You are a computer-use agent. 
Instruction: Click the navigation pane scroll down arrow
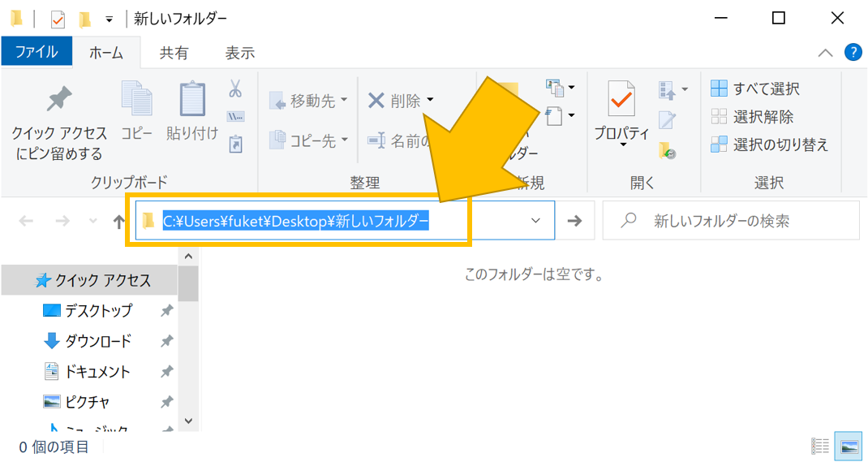pos(187,421)
